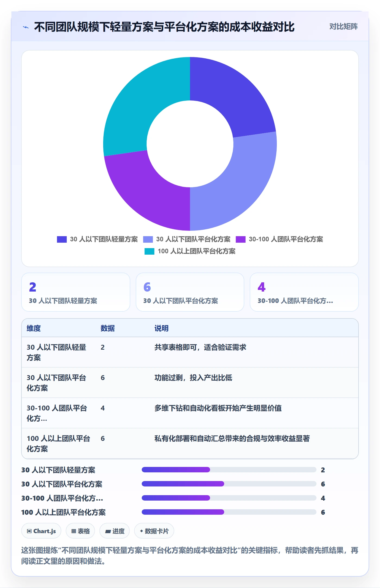The image size is (380, 588).
Task: Select cell 私有化部署和自动汇总带来的合规与效率收益显著
Action: (x=232, y=438)
